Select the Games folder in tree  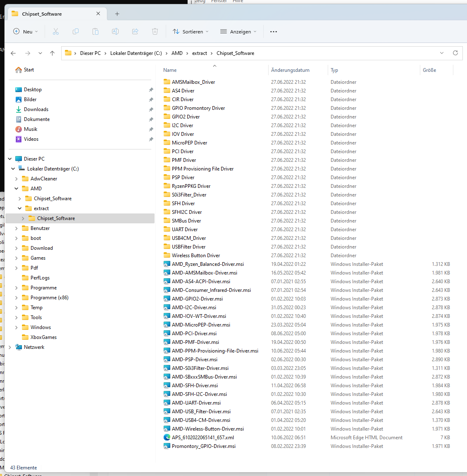click(33, 258)
